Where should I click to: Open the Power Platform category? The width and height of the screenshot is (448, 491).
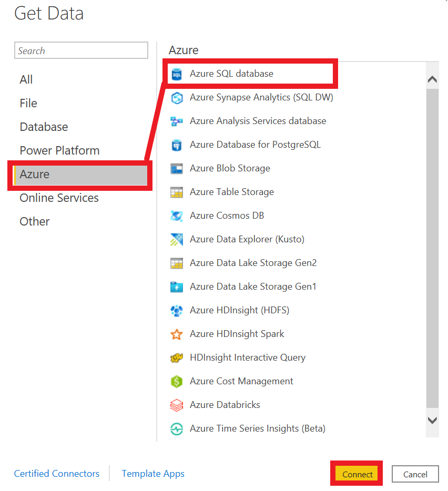pyautogui.click(x=59, y=151)
